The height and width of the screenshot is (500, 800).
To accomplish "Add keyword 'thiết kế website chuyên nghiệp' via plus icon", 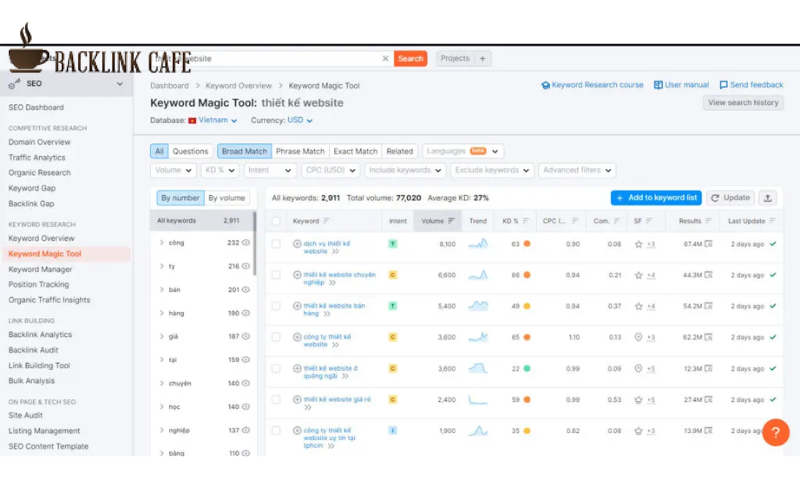I will [297, 275].
